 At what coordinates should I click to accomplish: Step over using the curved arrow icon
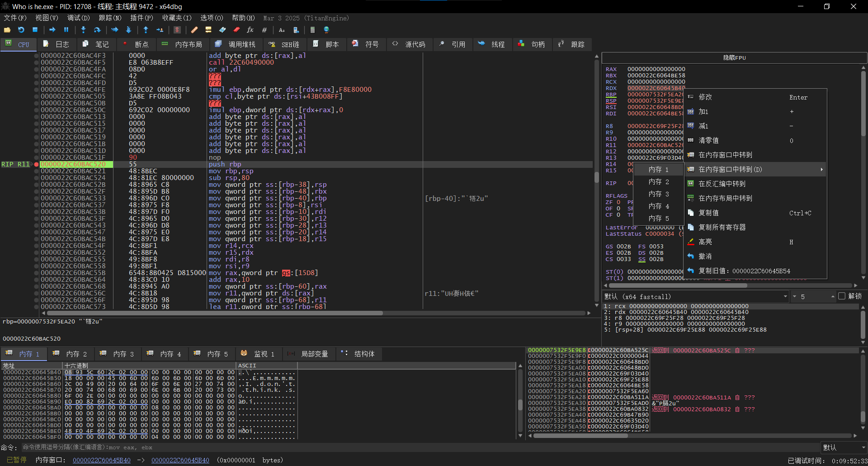pos(97,30)
